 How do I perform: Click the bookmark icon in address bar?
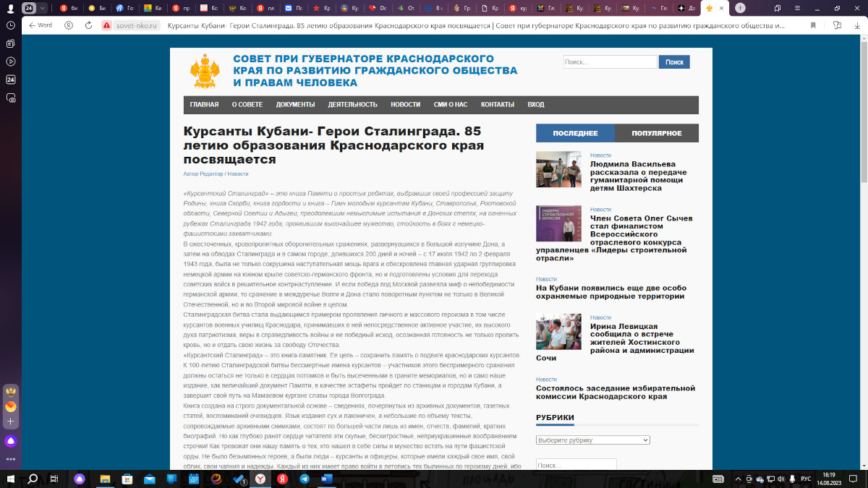(813, 25)
